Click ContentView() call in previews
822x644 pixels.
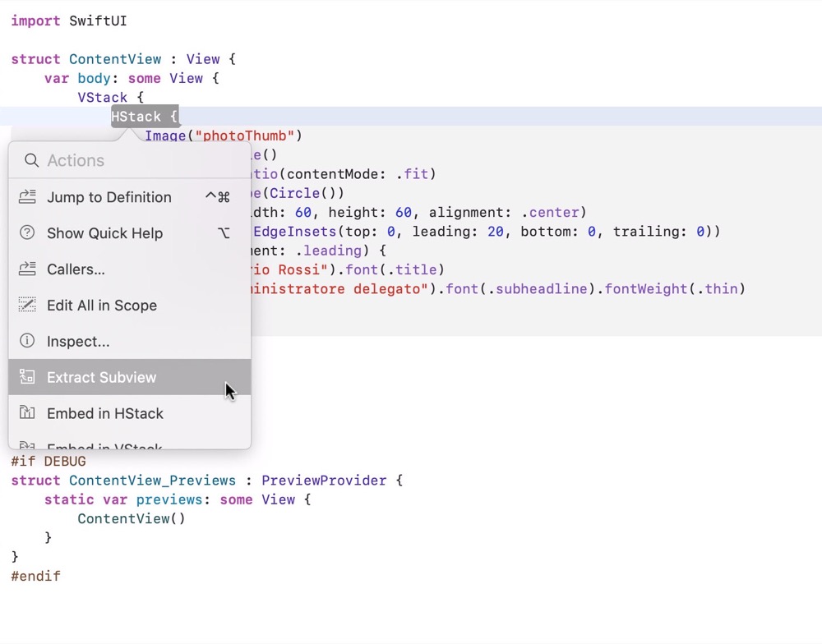(x=132, y=519)
